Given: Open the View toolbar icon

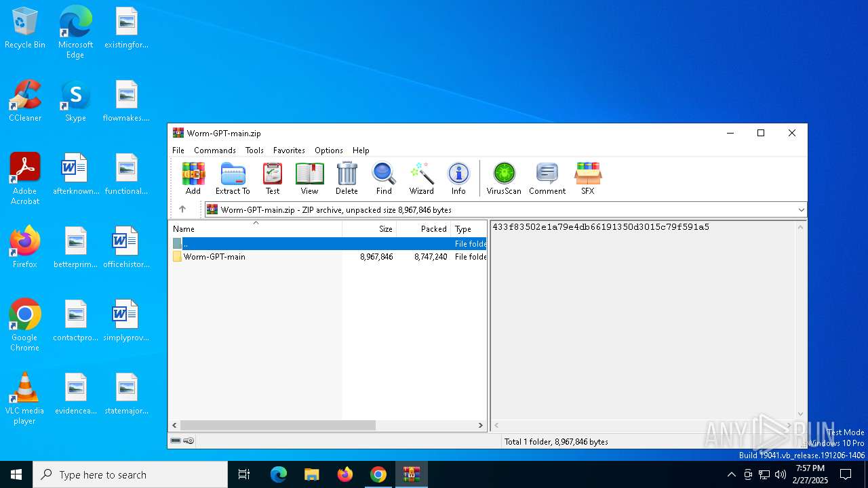Looking at the screenshot, I should 309,179.
